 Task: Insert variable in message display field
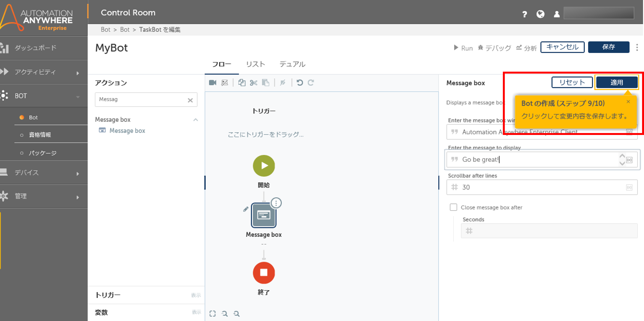[630, 160]
